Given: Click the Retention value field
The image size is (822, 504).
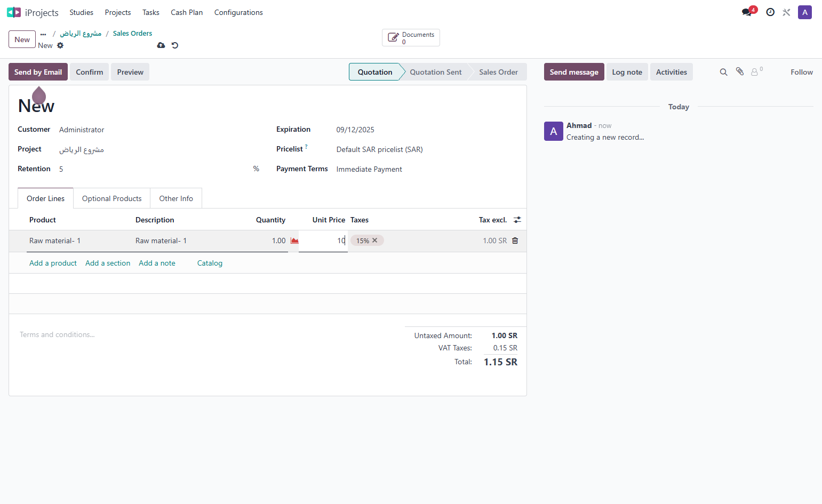Looking at the screenshot, I should point(155,169).
